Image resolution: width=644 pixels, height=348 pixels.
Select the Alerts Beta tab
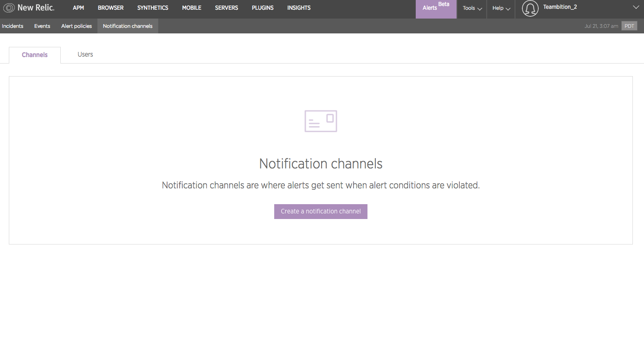(x=436, y=9)
